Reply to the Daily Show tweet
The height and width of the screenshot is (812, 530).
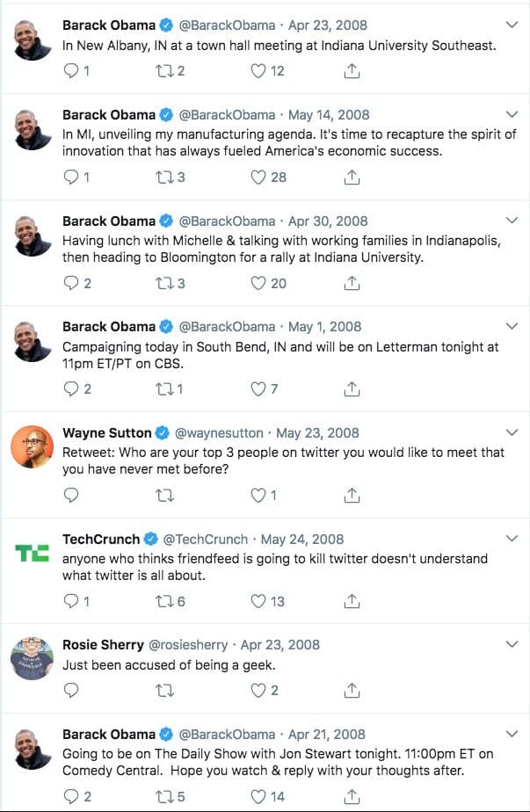pos(72,797)
